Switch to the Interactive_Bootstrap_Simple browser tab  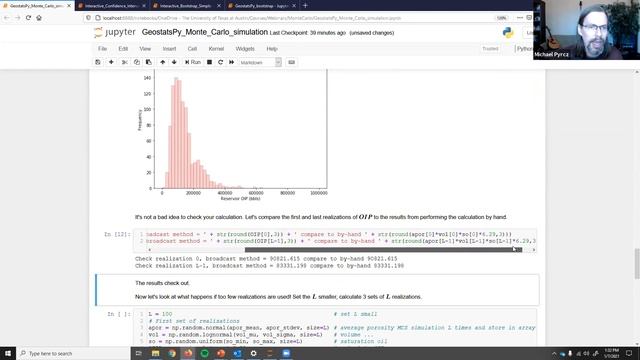[x=185, y=6]
